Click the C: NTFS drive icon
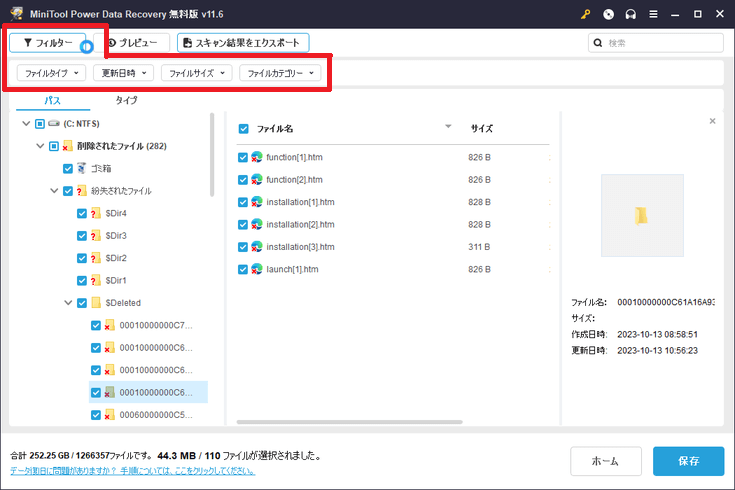This screenshot has width=735, height=490. pos(53,123)
